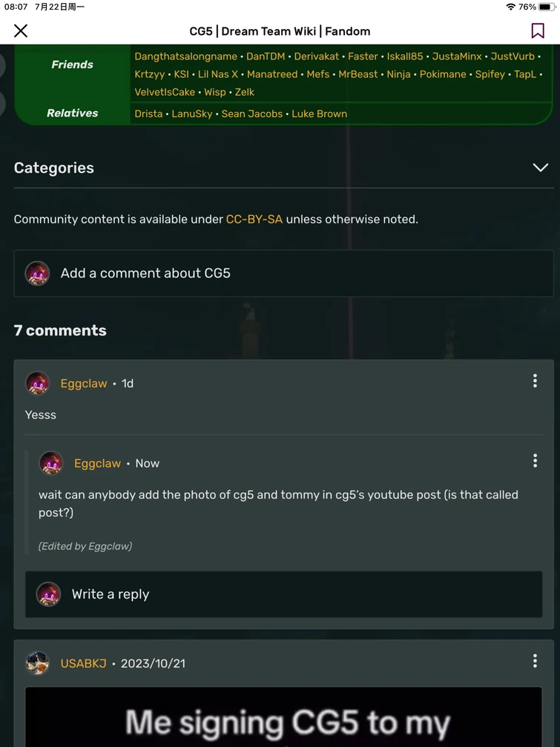Open Eggclaw's username on the reply
560x747 pixels.
coord(97,463)
